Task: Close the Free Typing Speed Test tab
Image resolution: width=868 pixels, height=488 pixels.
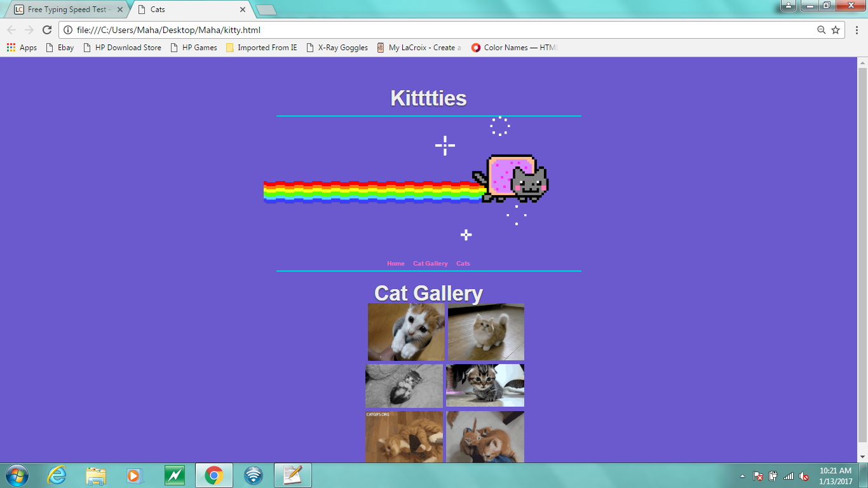Action: [120, 10]
